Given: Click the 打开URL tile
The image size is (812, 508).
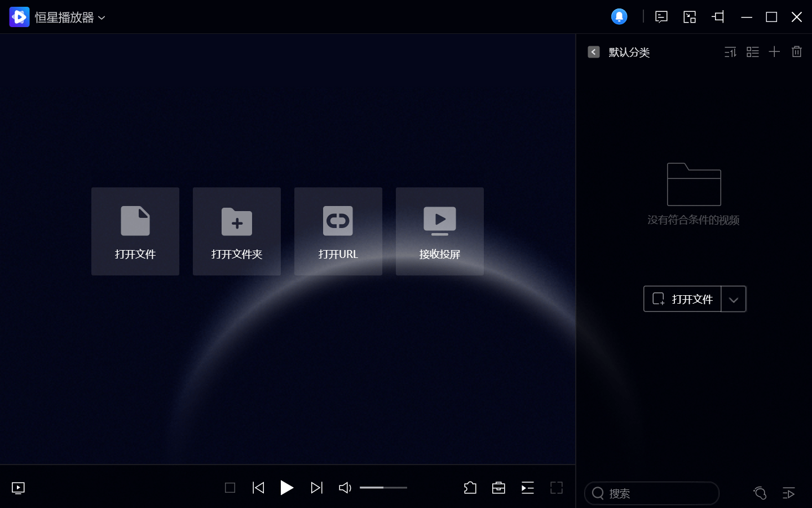Looking at the screenshot, I should pyautogui.click(x=338, y=231).
